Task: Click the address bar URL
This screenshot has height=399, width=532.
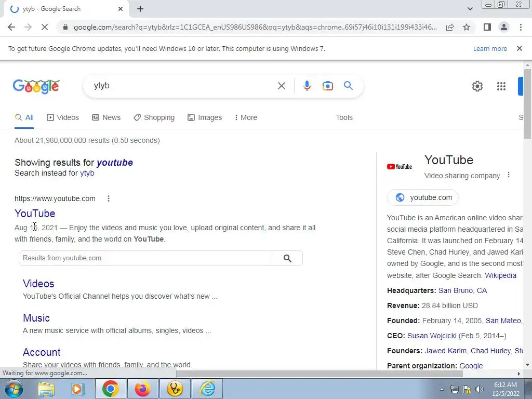Action: click(x=255, y=27)
